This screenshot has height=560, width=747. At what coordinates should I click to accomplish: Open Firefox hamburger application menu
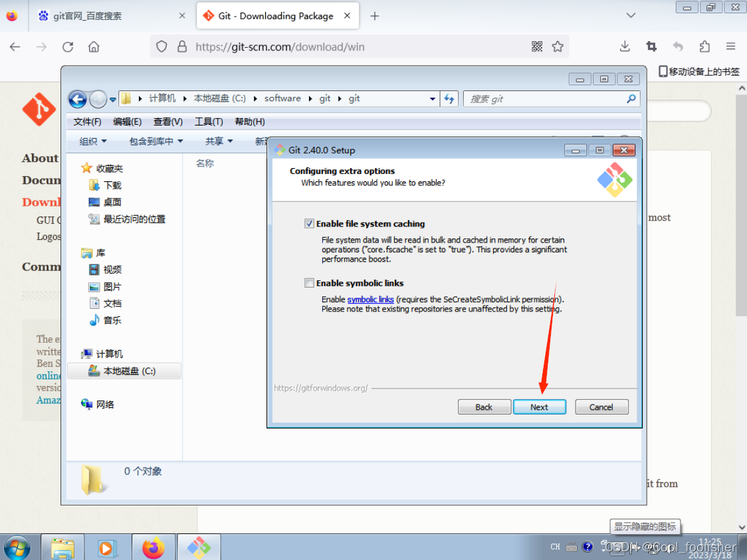[731, 47]
